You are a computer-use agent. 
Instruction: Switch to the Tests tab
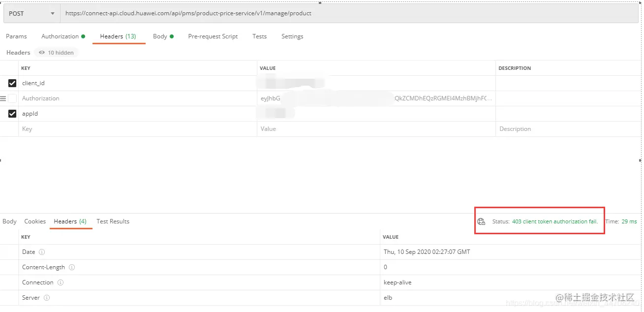click(x=259, y=36)
